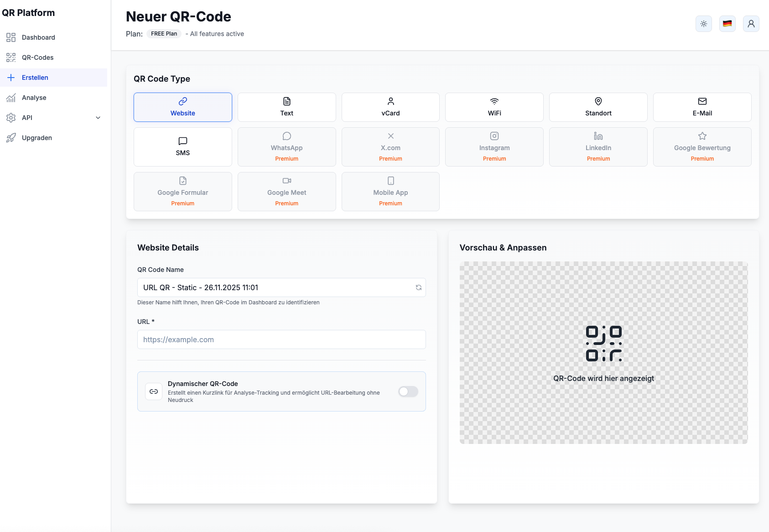This screenshot has height=532, width=769.
Task: Open the API sidebar entry
Action: (54, 118)
